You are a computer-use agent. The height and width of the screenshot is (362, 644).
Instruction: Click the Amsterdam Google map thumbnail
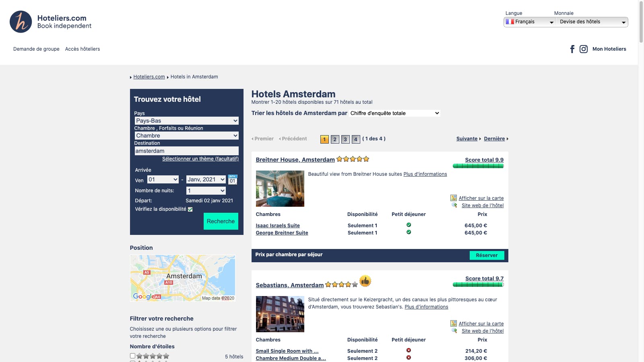182,278
